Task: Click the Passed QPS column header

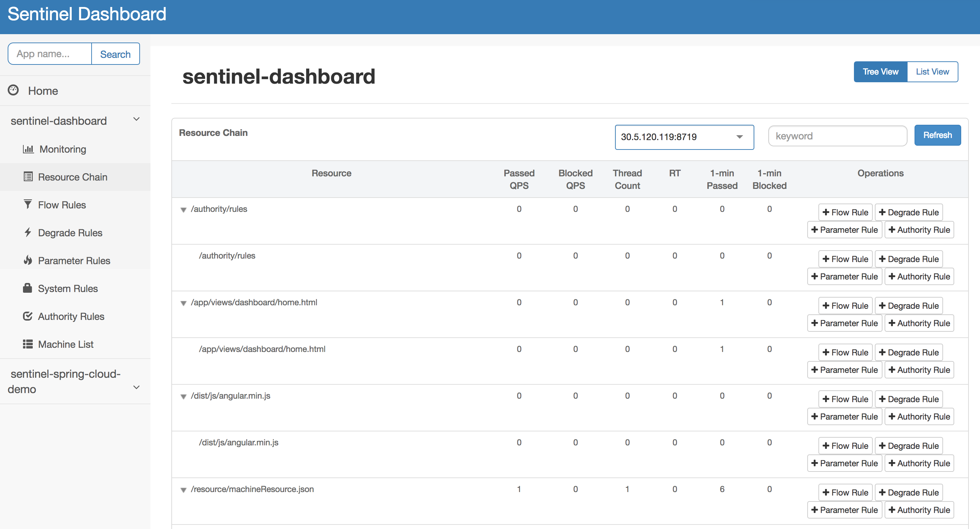Action: [519, 179]
